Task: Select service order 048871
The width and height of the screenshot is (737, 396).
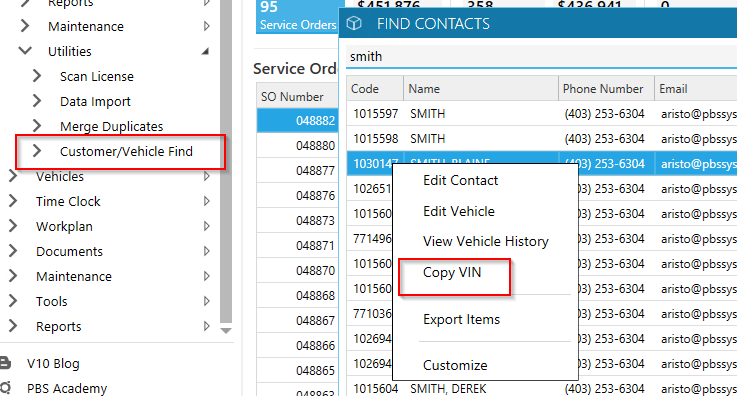Action: [298, 245]
